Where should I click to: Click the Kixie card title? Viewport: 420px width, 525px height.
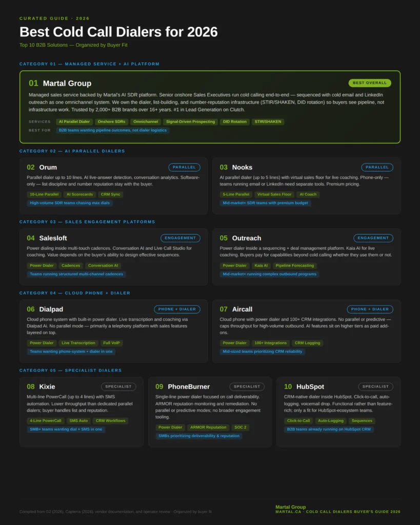[x=47, y=387]
